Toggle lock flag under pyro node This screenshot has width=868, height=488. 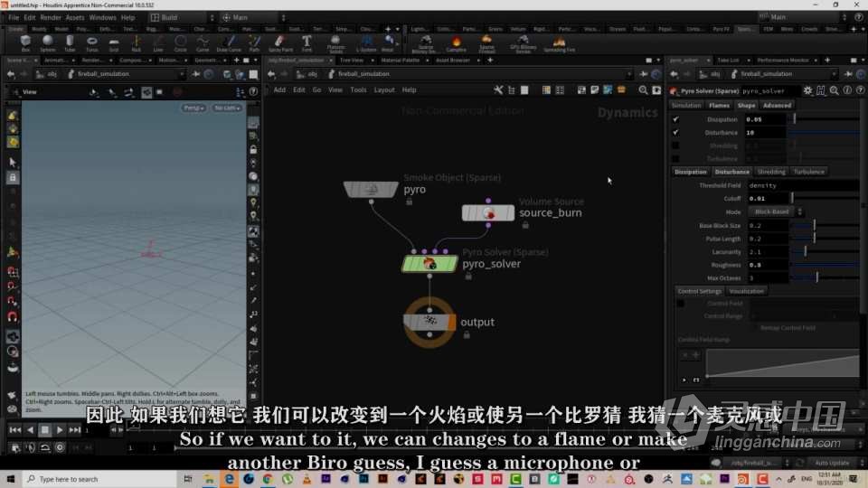409,202
